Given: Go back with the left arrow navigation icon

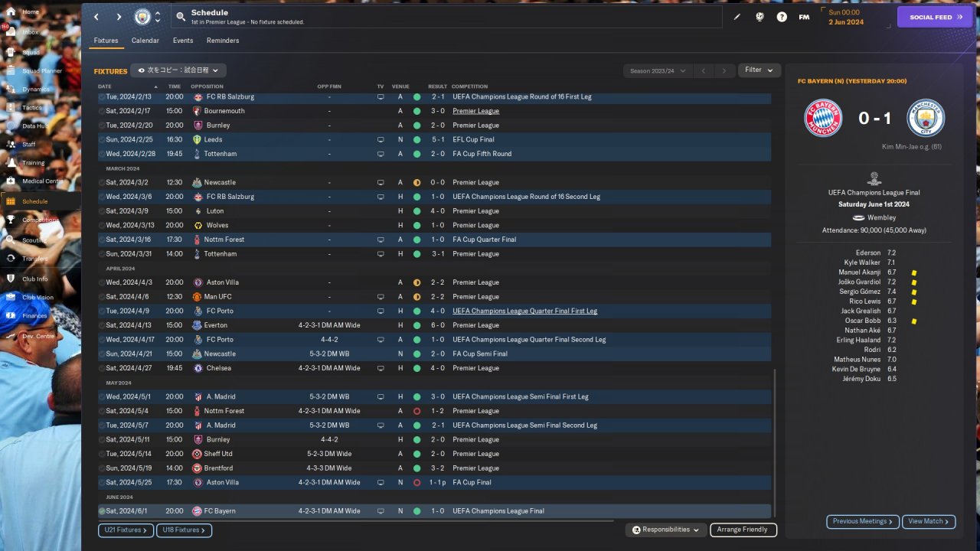Looking at the screenshot, I should pos(96,17).
